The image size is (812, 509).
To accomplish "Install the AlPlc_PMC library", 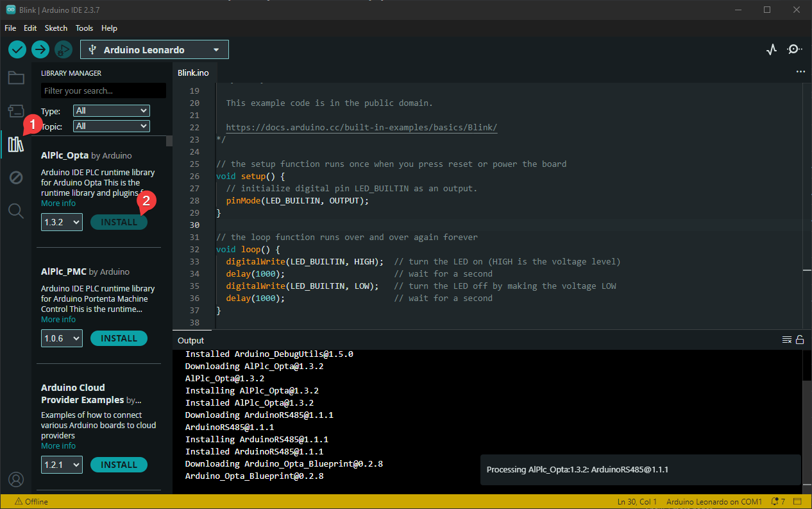I will (119, 338).
